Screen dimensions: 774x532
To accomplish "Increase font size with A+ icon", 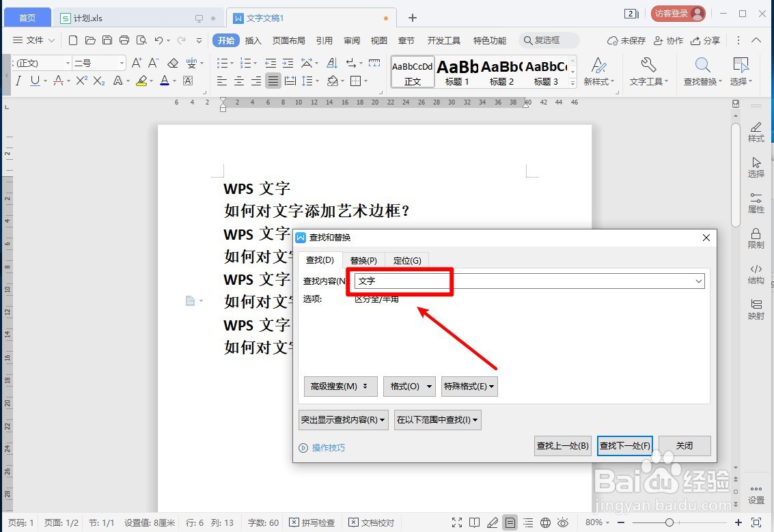I will [x=136, y=63].
